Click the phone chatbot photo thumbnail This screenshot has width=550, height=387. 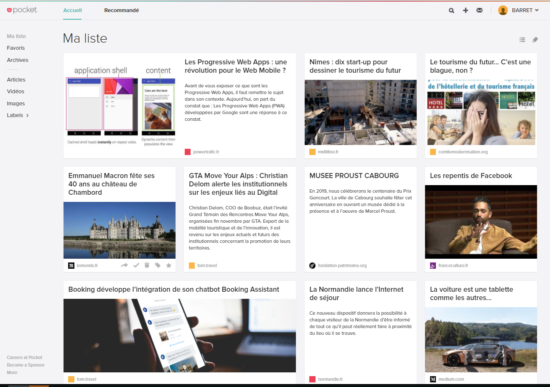180,335
